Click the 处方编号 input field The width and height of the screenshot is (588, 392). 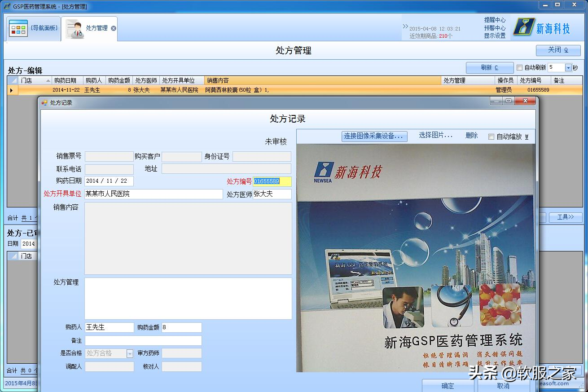click(272, 181)
